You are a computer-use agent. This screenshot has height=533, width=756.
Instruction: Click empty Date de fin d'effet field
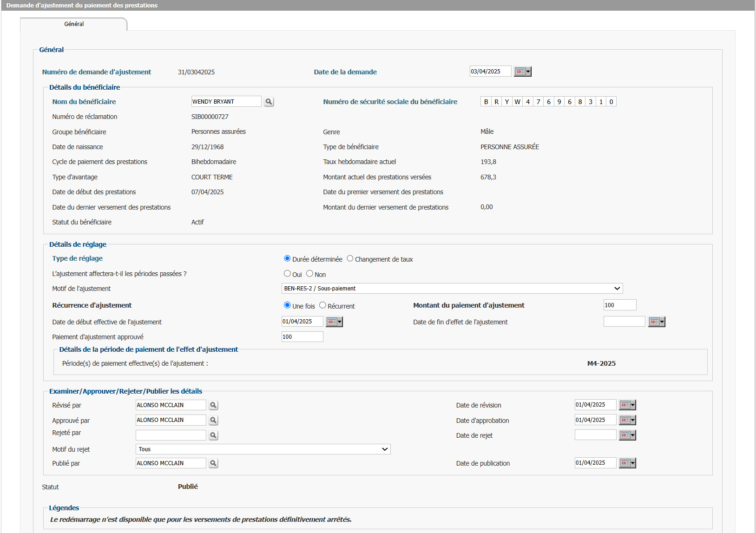tap(624, 322)
